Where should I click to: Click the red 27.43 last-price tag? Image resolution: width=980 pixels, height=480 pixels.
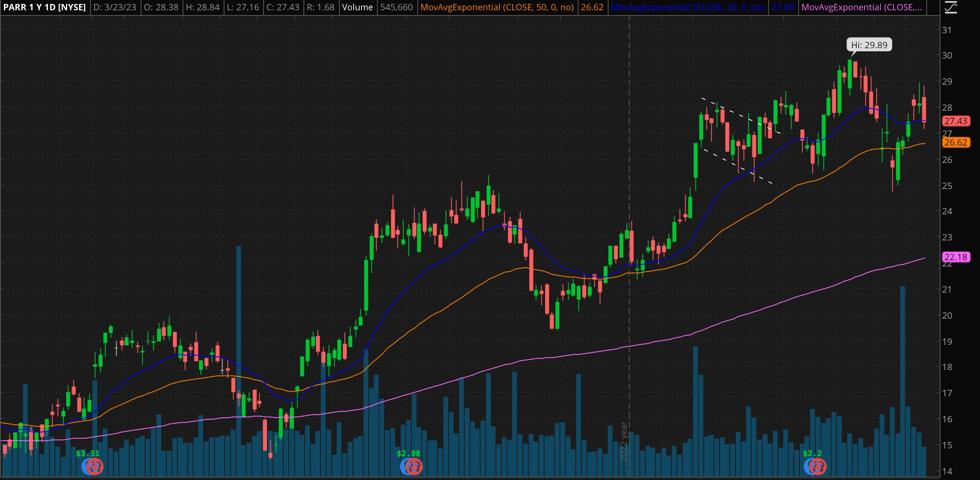click(955, 121)
